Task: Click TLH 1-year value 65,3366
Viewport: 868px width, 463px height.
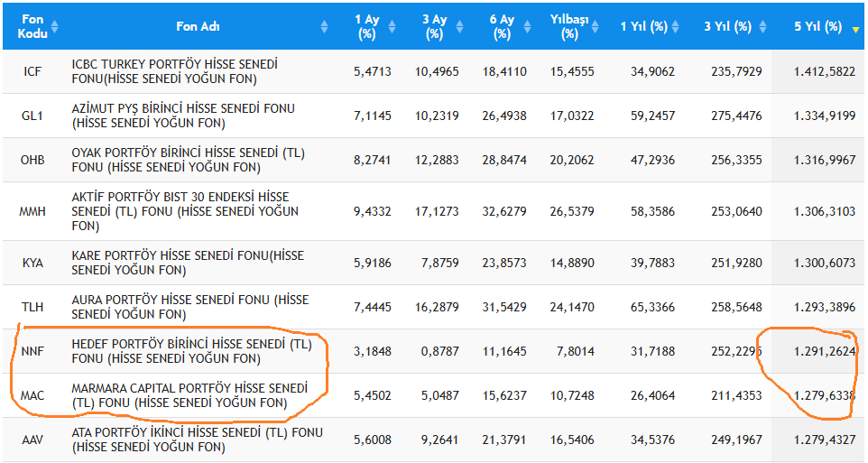Action: 652,307
